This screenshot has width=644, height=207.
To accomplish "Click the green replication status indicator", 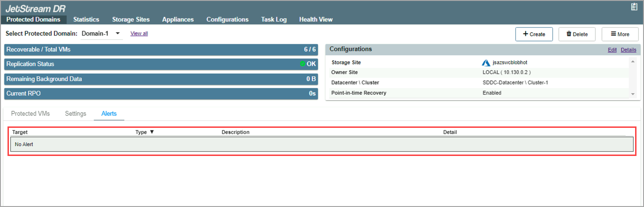I will coord(303,64).
